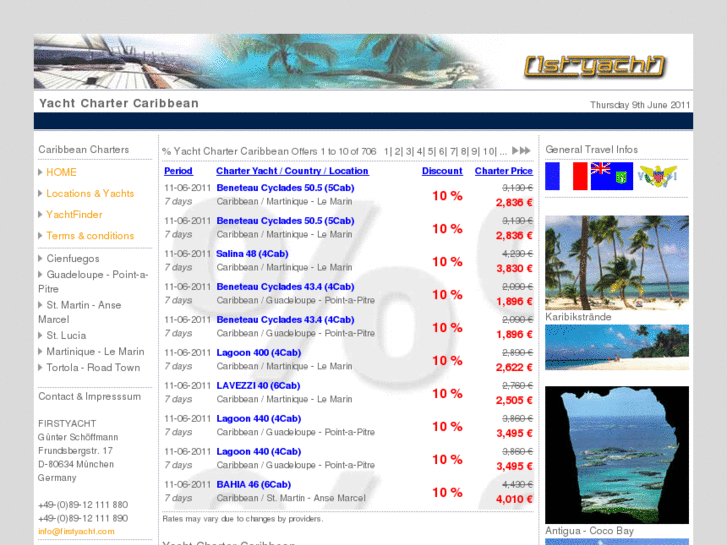Click the General Travel Infos heading
Viewport: 727px width, 545px height.
pos(591,149)
